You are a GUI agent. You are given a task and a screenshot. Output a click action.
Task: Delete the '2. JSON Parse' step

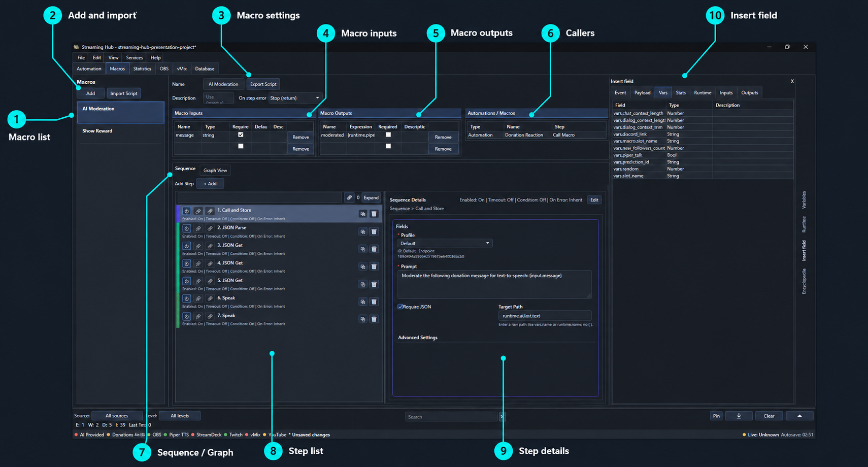(x=374, y=231)
